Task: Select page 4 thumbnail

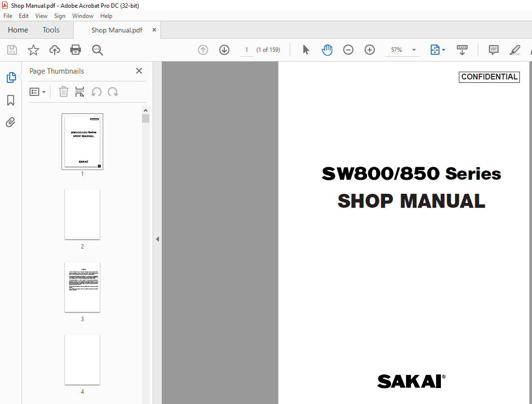Action: point(82,359)
